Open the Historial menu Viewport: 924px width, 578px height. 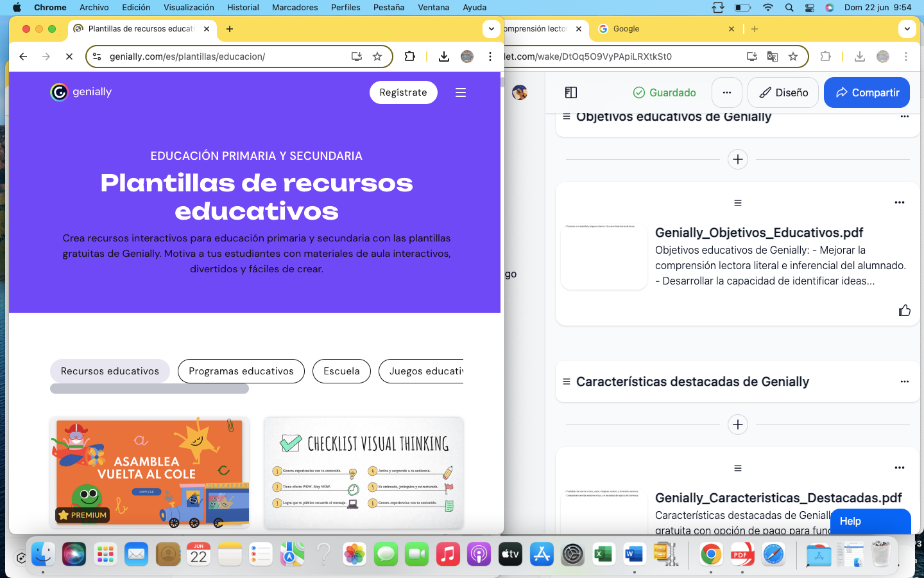pos(243,7)
